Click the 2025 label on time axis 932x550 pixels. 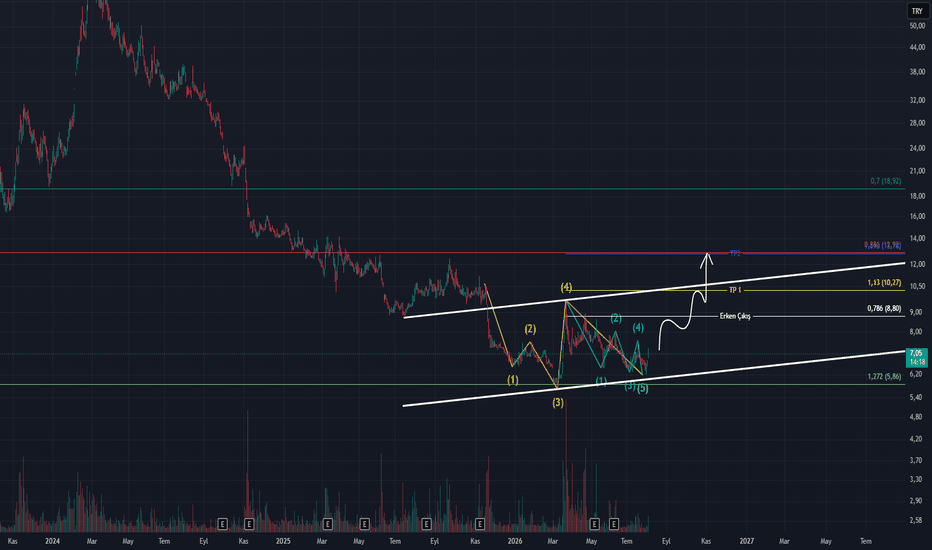tap(284, 541)
